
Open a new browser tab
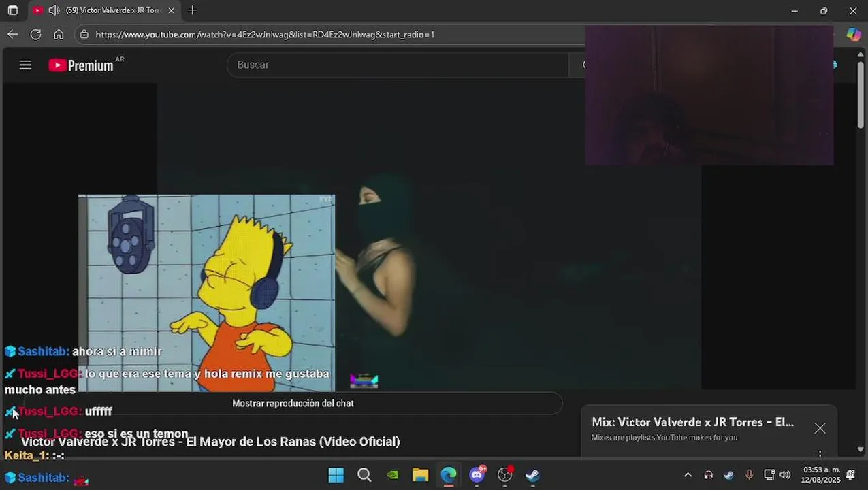coord(193,10)
